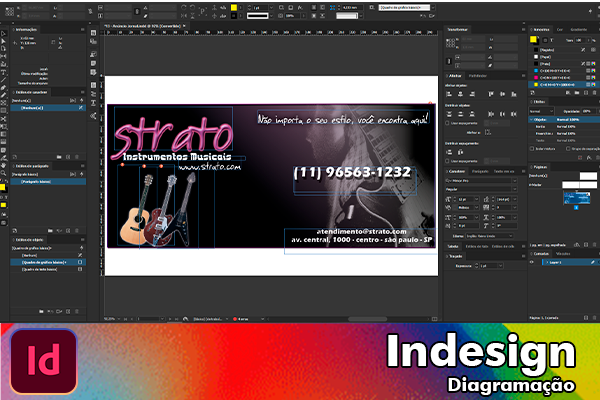Open font size dropdown in Caractere panel

[x=476, y=199]
